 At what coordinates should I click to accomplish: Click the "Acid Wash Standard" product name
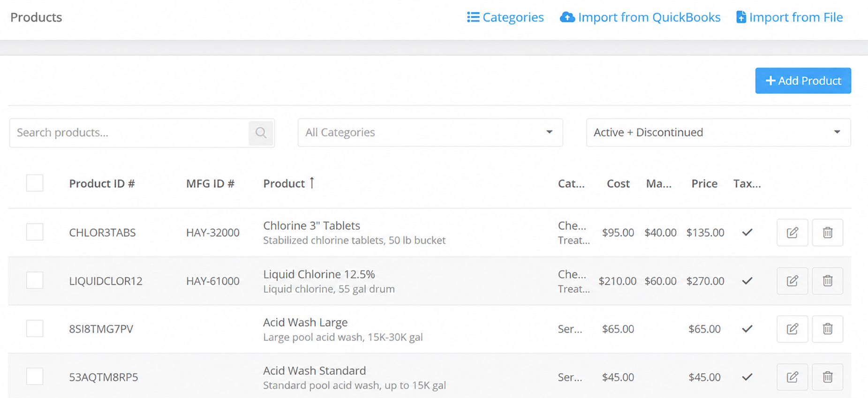pyautogui.click(x=314, y=371)
